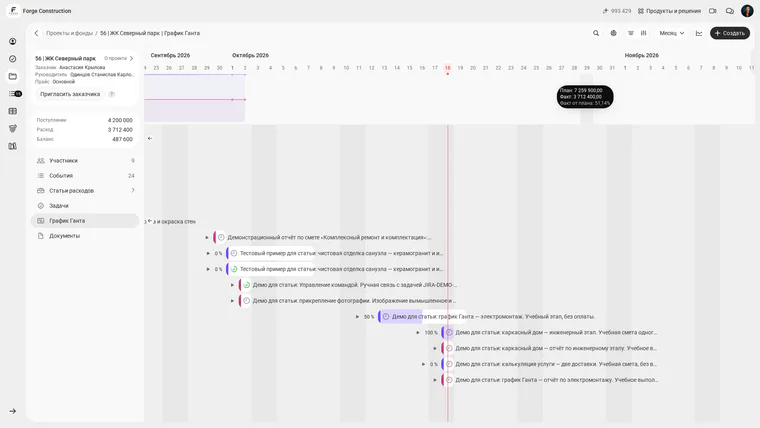Open Задачи section

[85, 206]
